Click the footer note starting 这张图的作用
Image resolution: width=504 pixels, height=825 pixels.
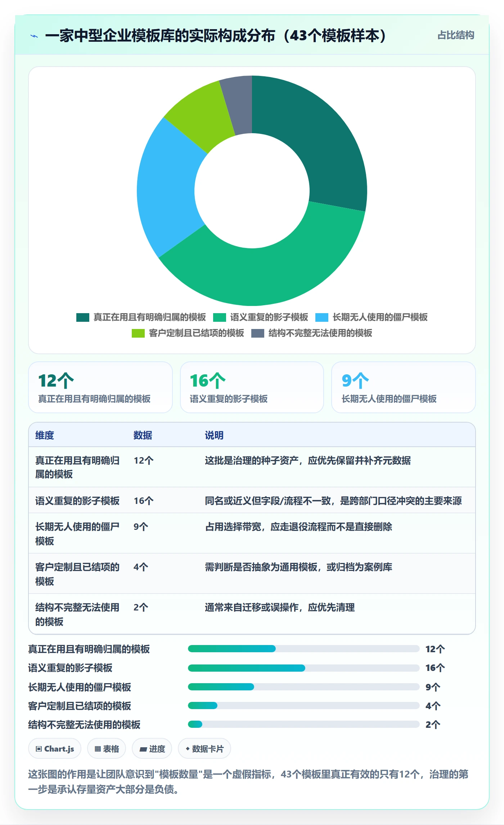(248, 781)
